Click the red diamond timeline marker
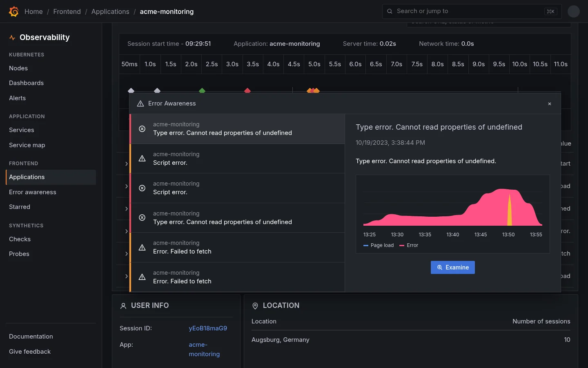This screenshot has width=588, height=368. click(247, 90)
